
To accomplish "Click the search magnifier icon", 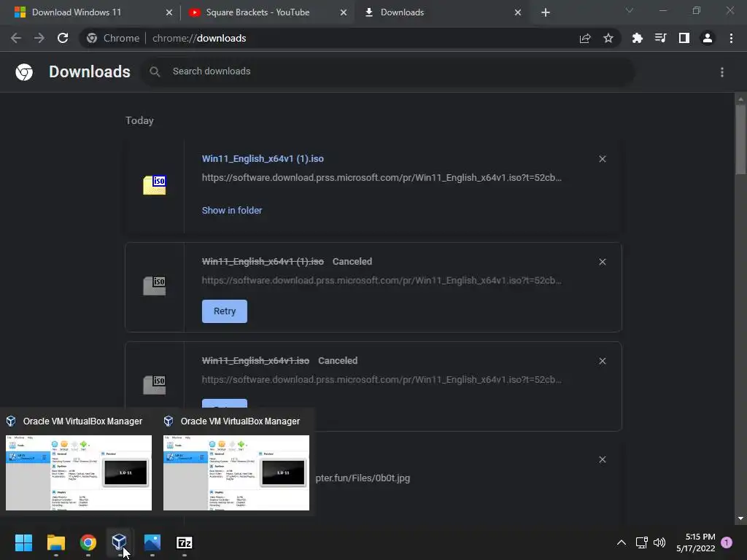I will coord(155,71).
